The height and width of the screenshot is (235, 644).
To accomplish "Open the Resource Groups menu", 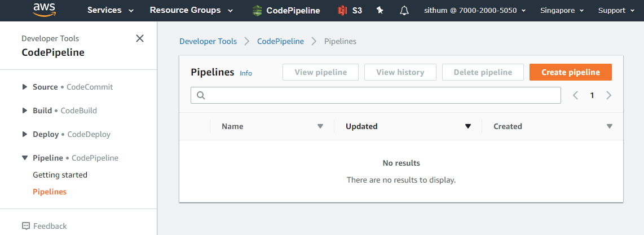I will (191, 10).
